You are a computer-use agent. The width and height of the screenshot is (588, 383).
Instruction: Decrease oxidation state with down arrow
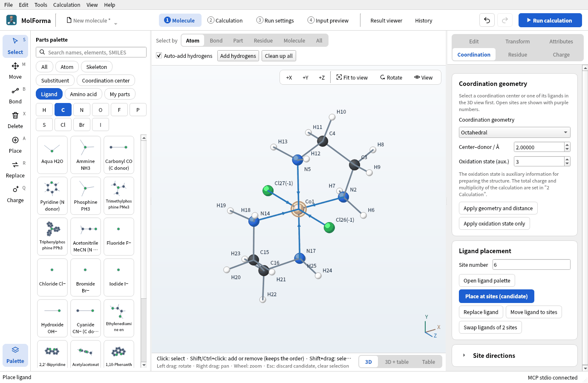567,164
